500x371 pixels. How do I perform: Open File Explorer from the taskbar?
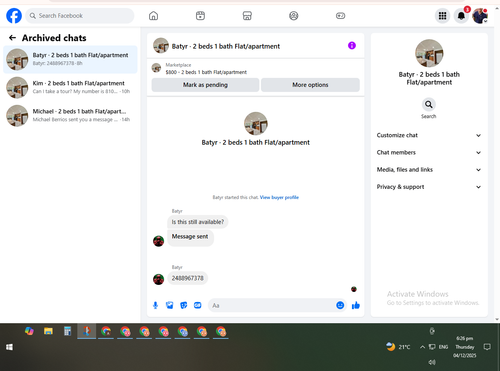48,331
